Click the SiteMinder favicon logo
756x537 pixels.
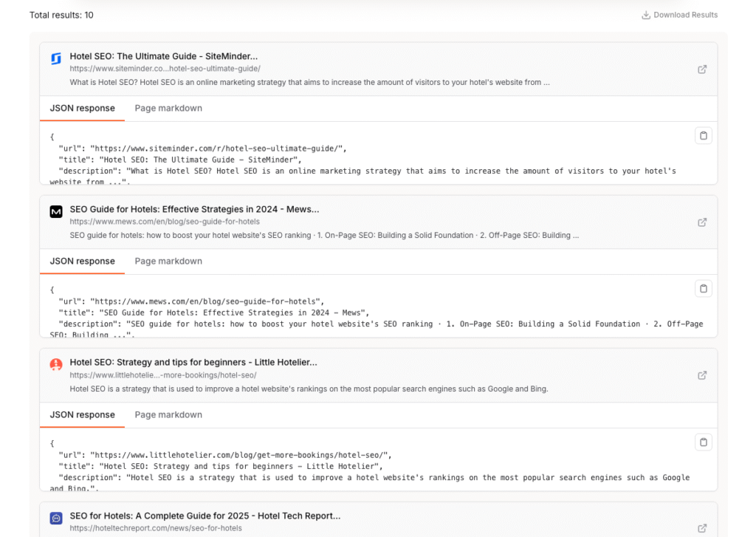point(56,59)
